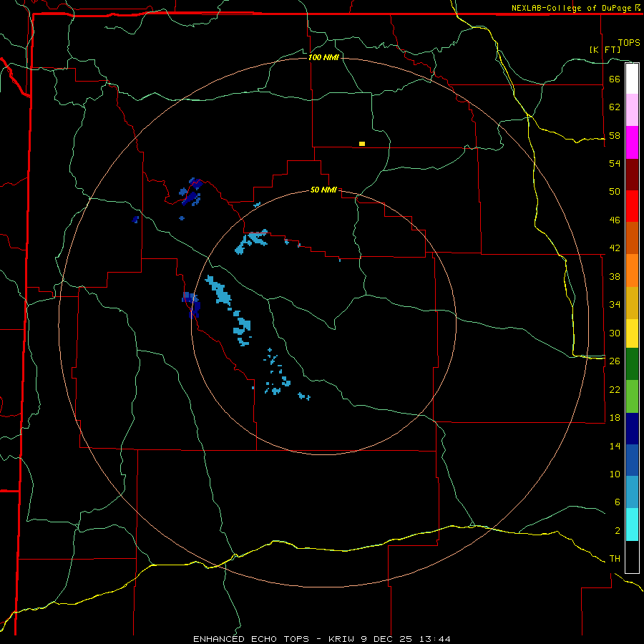The image size is (644, 644).
Task: Click the TOPS legend title
Action: 629,43
